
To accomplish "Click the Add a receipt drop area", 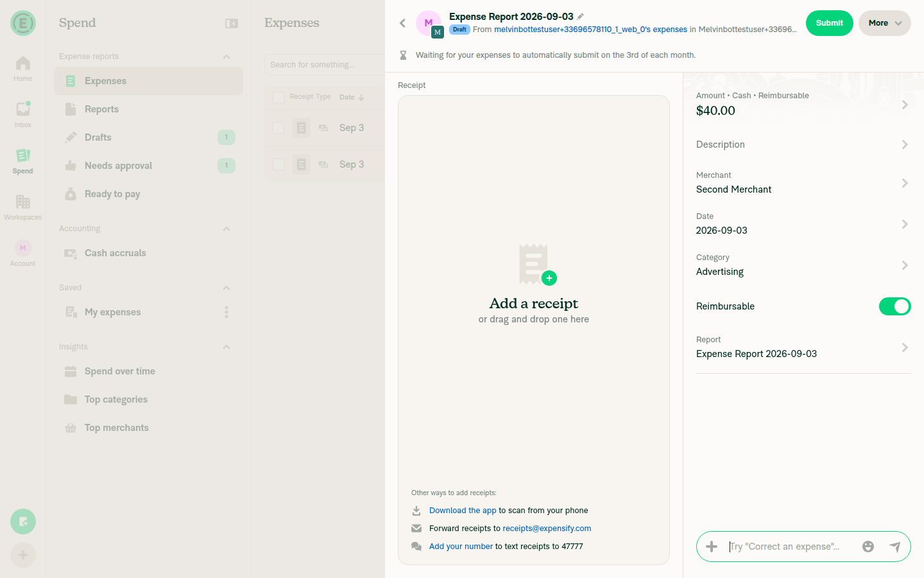I will [x=534, y=330].
